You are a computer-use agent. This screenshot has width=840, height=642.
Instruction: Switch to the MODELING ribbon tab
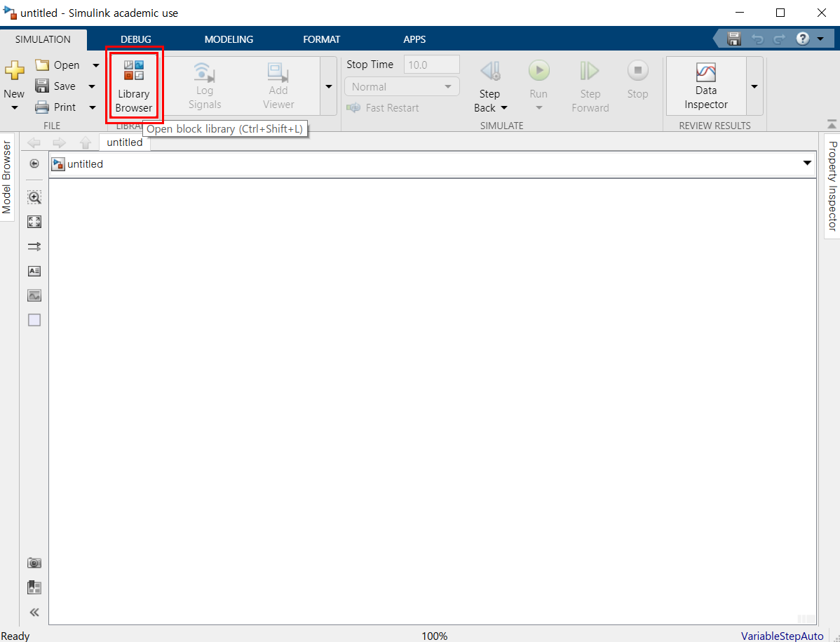click(229, 39)
